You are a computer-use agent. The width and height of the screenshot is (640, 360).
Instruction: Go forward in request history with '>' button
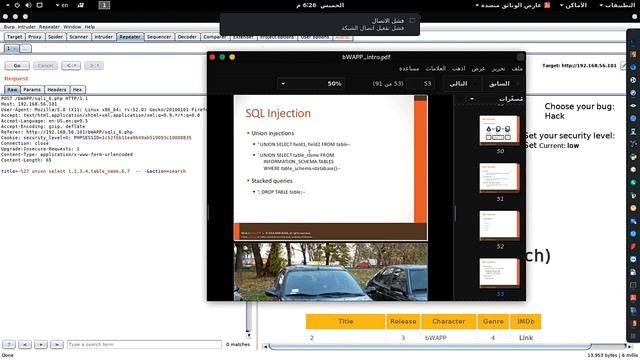pos(94,65)
